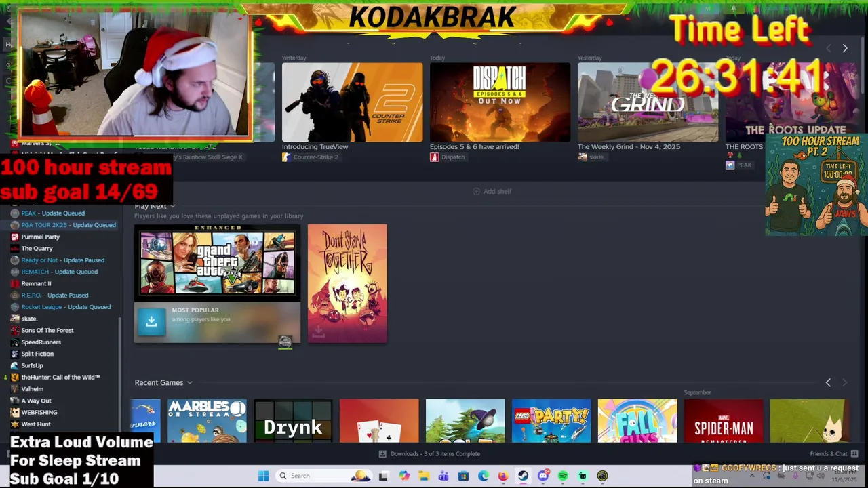Click the Remnant II game icon
This screenshot has width=868, height=488.
point(15,283)
